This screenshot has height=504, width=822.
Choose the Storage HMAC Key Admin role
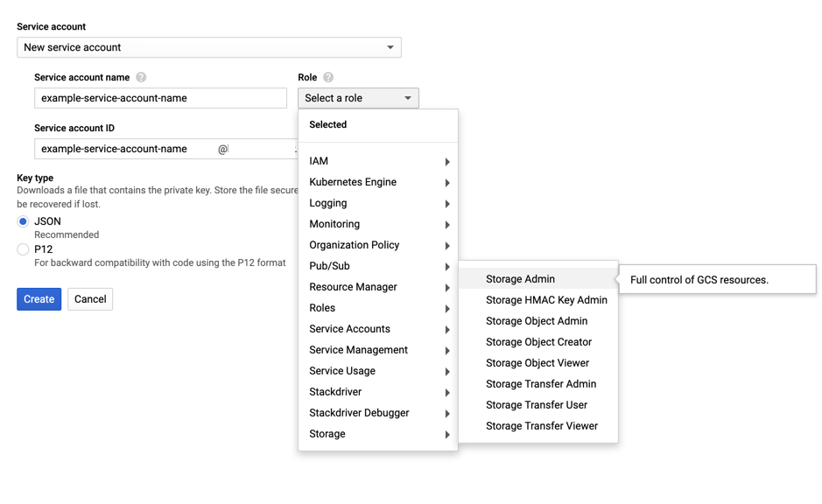(x=538, y=300)
